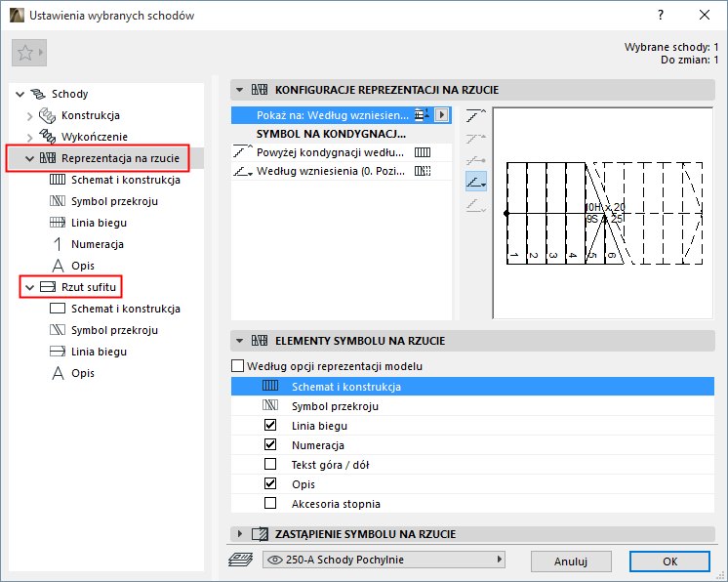Expand Zastąpienie symbolu na rzucie panel
728x582 pixels.
[x=239, y=534]
